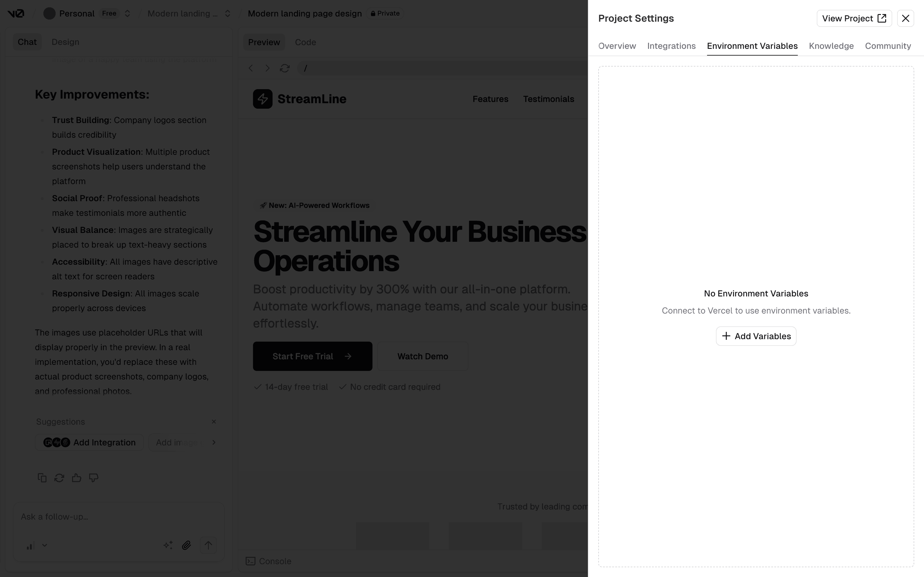Click the Add Variables button
The image size is (924, 577).
click(x=756, y=336)
